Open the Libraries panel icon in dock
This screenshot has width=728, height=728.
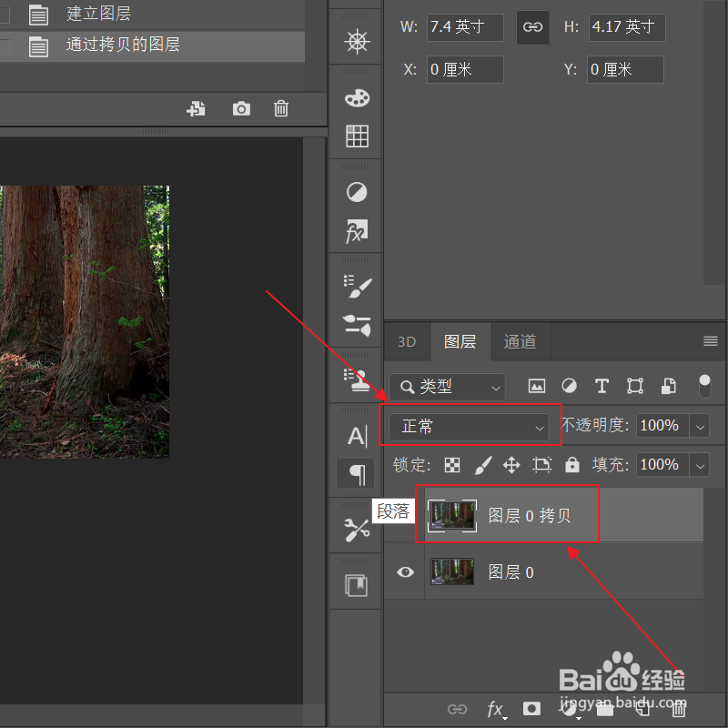click(357, 585)
